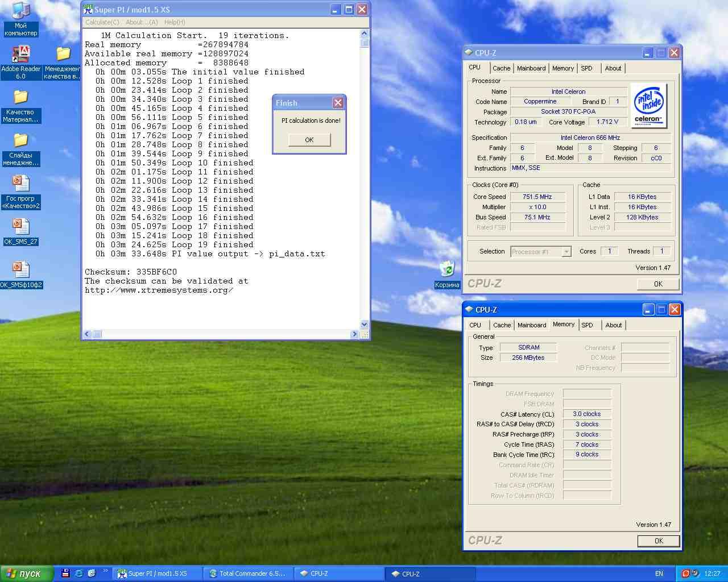The height and width of the screenshot is (582, 728).
Task: Click the red tray icon
Action: tap(685, 573)
